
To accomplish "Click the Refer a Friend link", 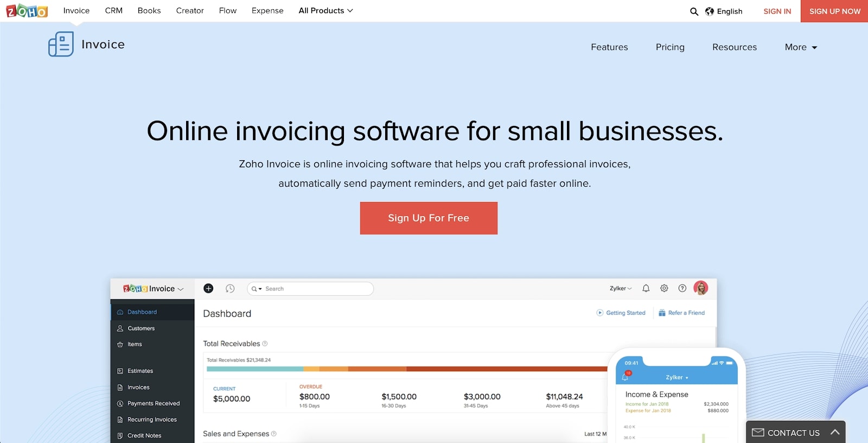I will [686, 313].
